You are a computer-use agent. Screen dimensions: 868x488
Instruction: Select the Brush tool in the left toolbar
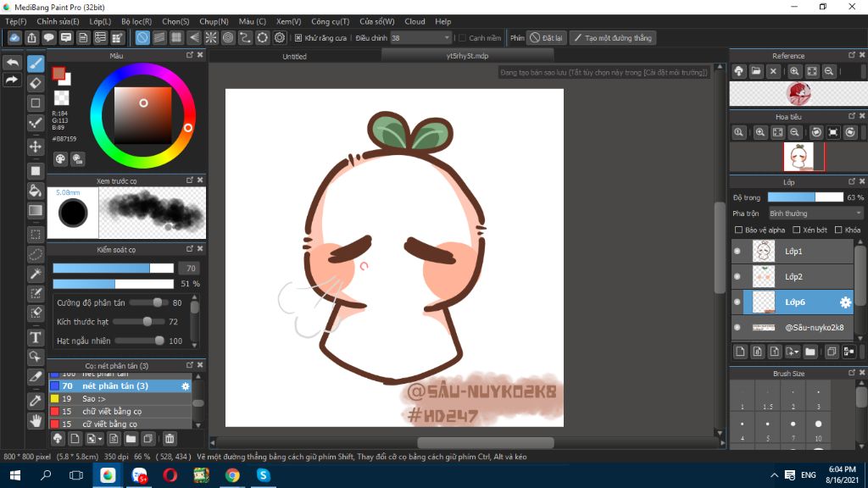(36, 64)
